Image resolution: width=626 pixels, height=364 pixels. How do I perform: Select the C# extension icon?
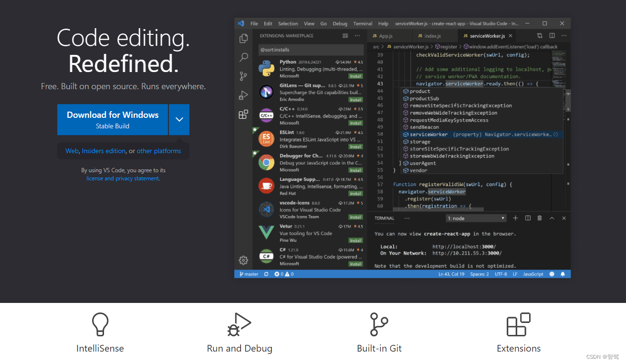click(266, 256)
